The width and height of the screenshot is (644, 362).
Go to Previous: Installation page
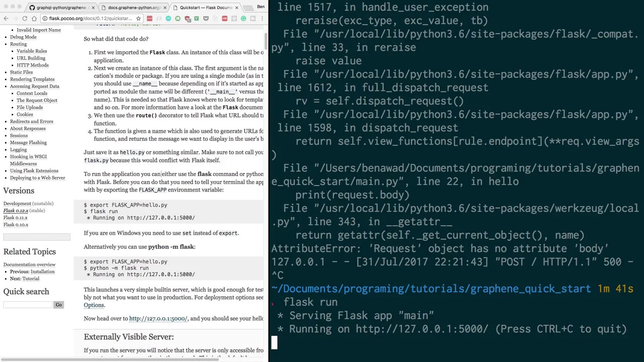coord(42,271)
